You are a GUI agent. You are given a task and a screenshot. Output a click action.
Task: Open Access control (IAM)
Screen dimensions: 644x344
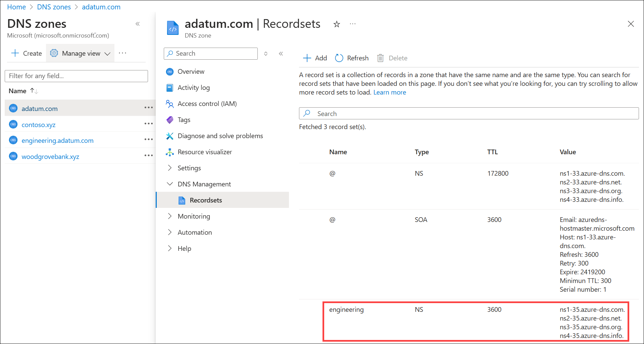207,104
